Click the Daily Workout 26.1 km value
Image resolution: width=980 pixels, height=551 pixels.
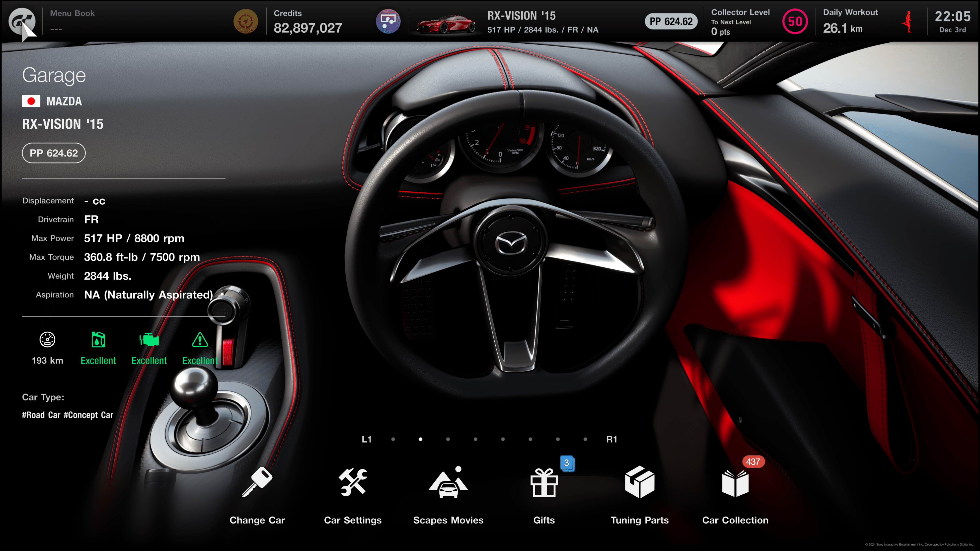click(x=843, y=29)
